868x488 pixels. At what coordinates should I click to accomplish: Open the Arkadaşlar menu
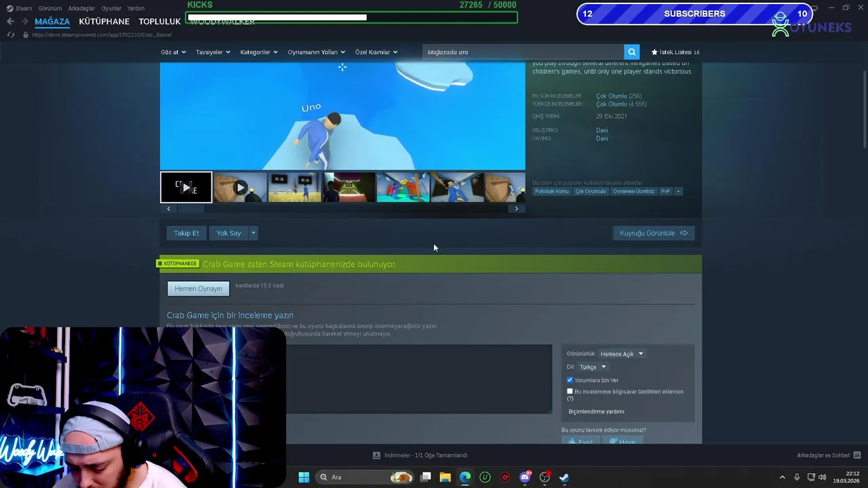click(81, 8)
